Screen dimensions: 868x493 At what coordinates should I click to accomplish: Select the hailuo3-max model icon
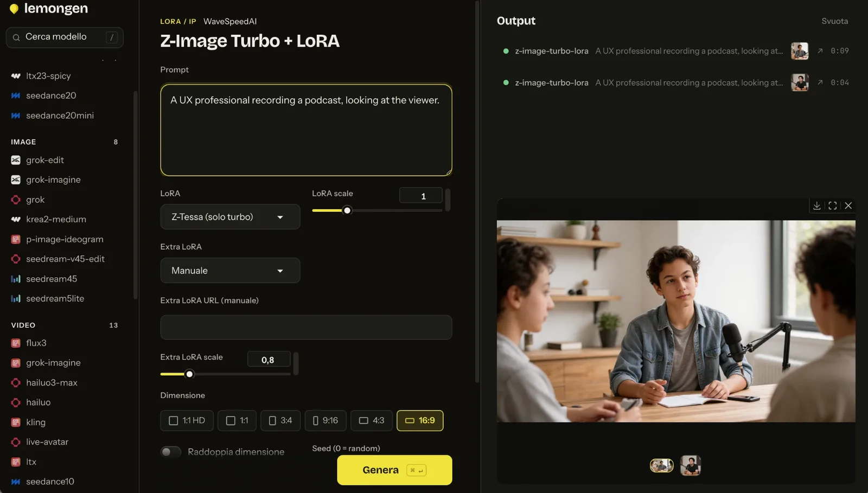point(16,382)
